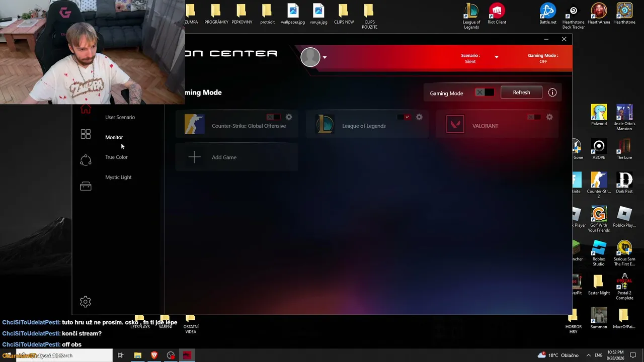Screen dimensions: 644x362
Task: Select the Counter-Strike 2 desktop shortcut
Action: pyautogui.click(x=599, y=185)
